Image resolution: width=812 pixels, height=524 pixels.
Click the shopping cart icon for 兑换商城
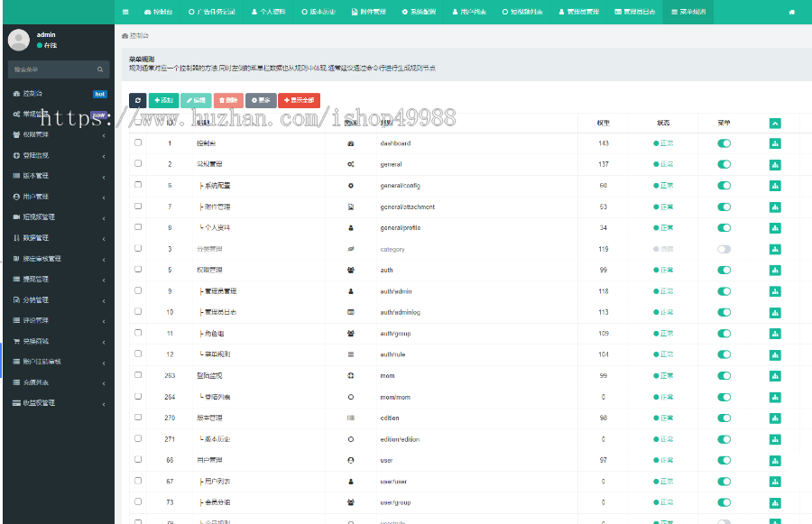[16, 341]
